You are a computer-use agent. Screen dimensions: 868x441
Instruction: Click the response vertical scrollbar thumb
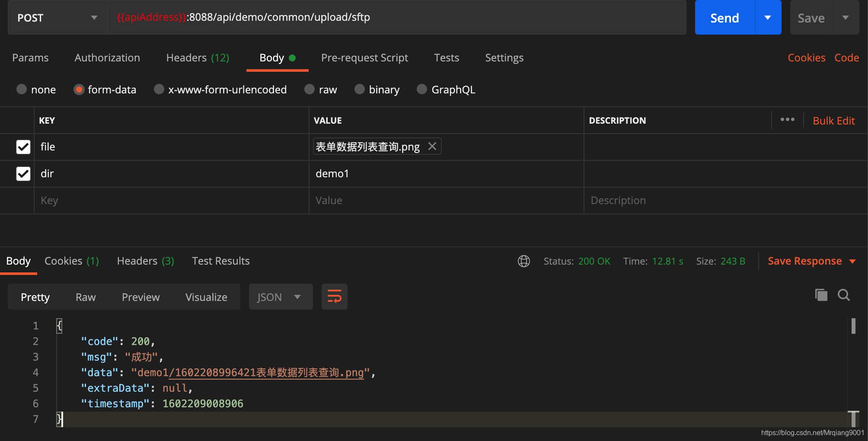[853, 326]
